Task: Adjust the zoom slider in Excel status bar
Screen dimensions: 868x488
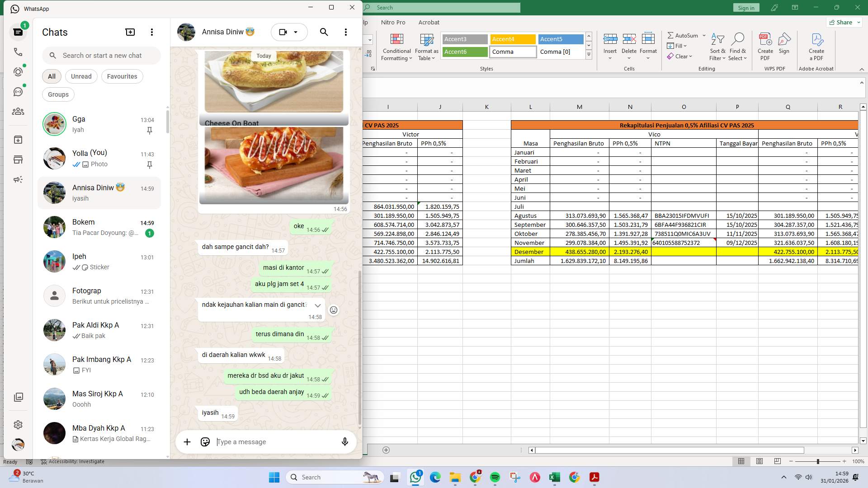Action: click(x=817, y=461)
